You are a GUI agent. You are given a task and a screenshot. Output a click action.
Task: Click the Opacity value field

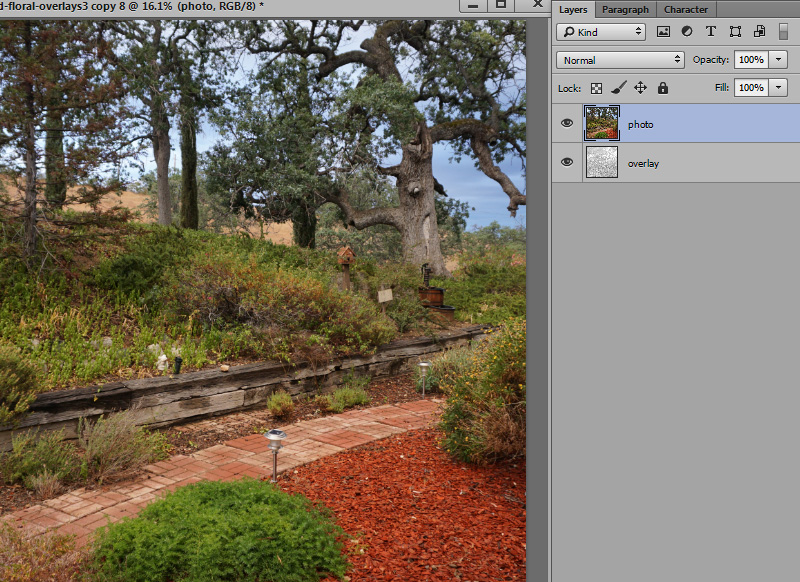tap(751, 60)
